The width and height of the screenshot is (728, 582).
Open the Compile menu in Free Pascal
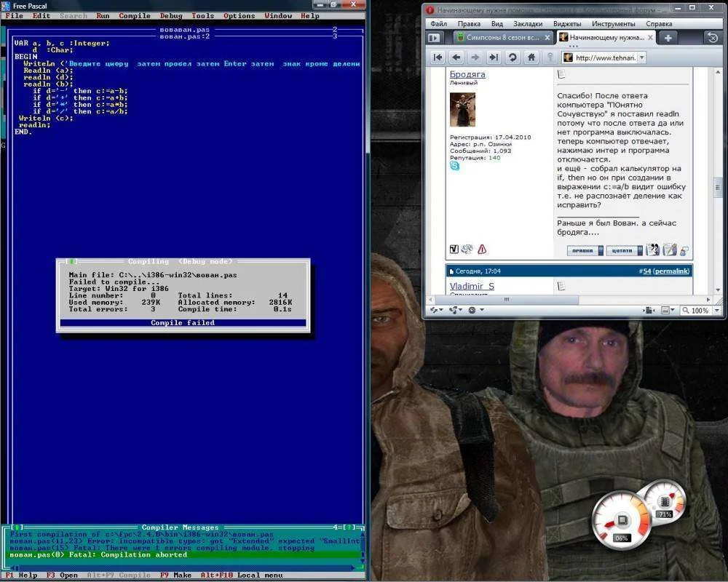(x=135, y=15)
